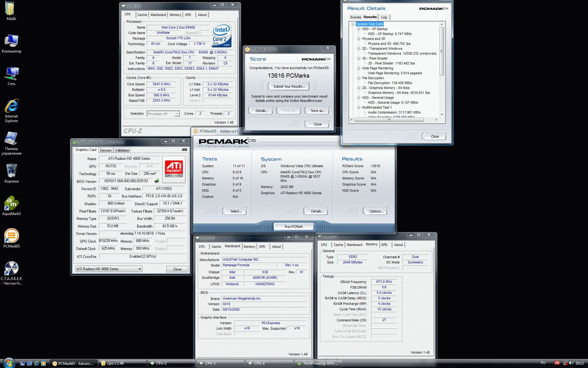This screenshot has width=588, height=368.
Task: Click the 20:12 taskbar clock
Action: [579, 363]
